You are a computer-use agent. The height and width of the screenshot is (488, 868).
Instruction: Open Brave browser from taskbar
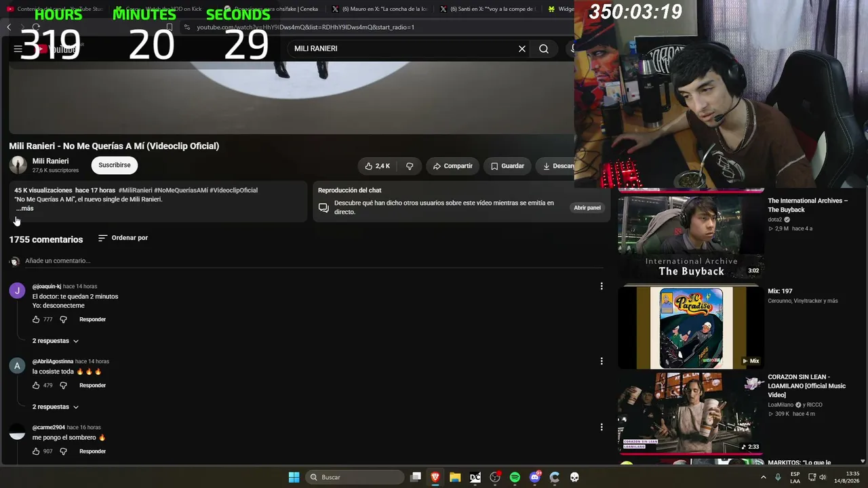pyautogui.click(x=435, y=477)
